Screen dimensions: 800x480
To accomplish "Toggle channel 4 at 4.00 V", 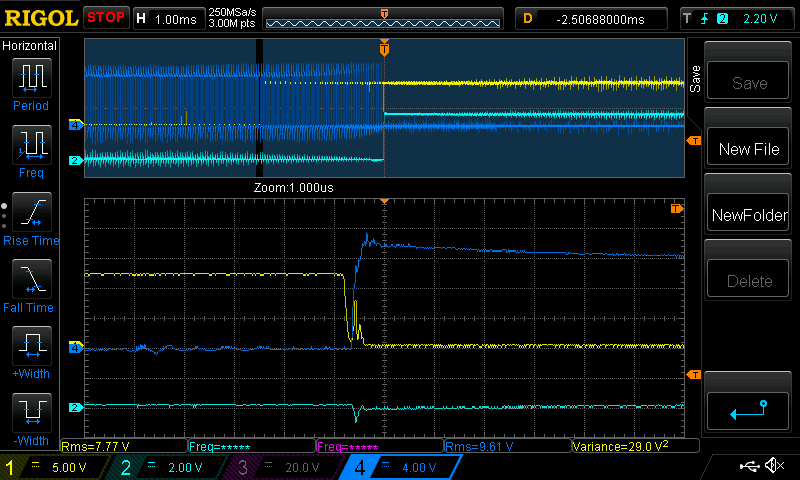I will (395, 467).
